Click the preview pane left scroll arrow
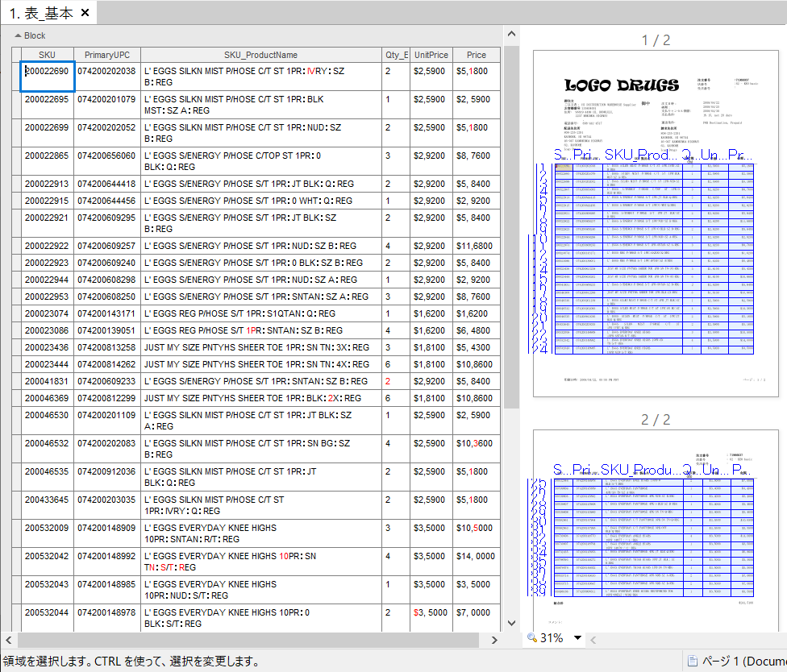 click(x=593, y=640)
